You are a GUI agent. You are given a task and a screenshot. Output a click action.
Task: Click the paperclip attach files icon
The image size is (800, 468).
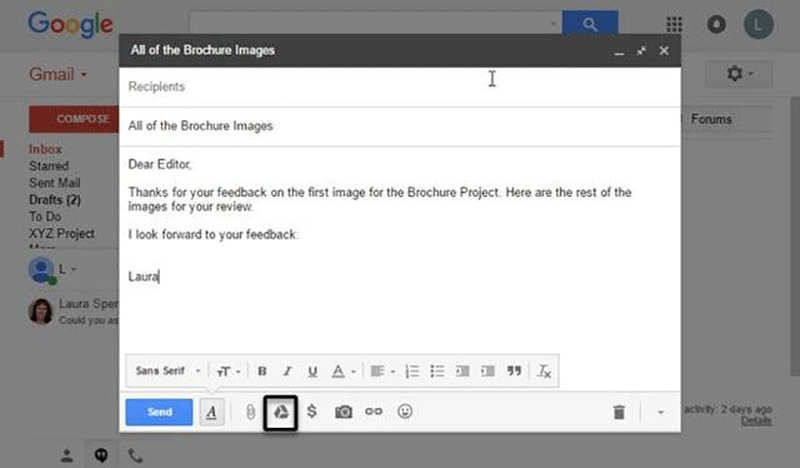coord(251,412)
